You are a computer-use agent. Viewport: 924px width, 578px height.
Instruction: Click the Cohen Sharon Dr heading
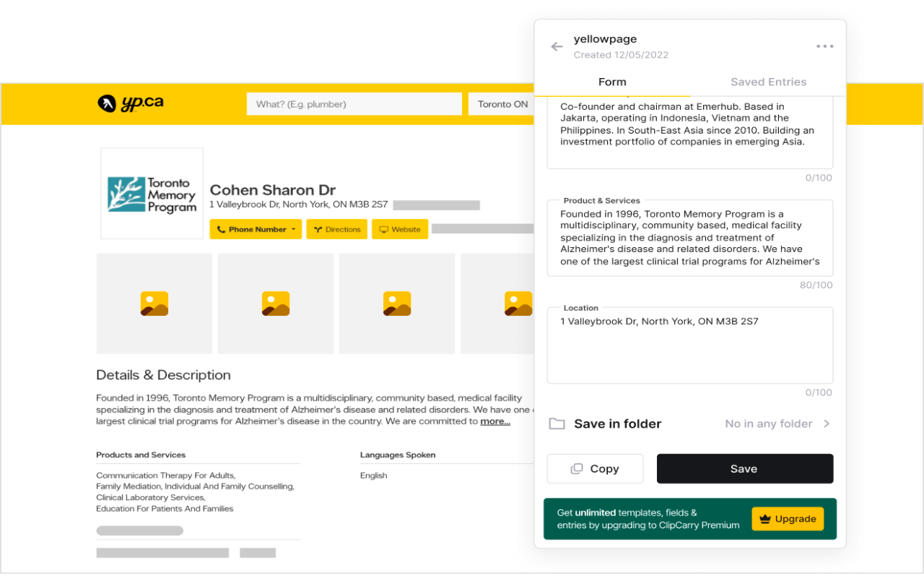[273, 190]
